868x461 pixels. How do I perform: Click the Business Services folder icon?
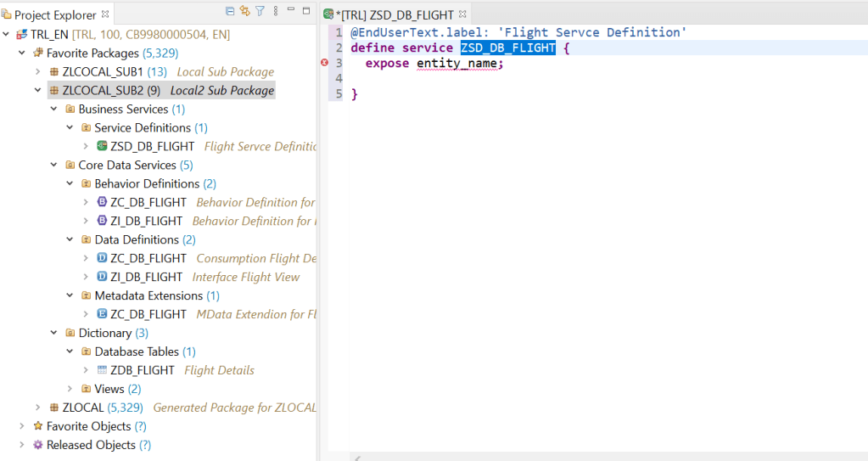[x=70, y=110]
